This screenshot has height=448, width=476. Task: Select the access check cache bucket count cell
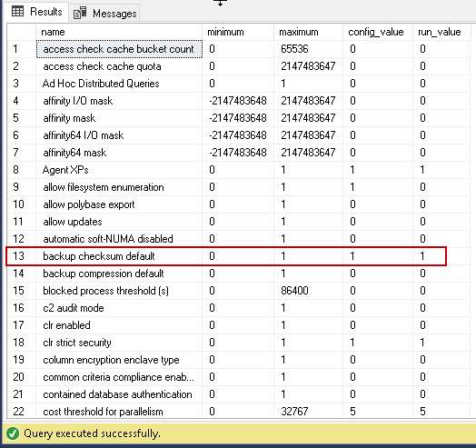point(119,49)
